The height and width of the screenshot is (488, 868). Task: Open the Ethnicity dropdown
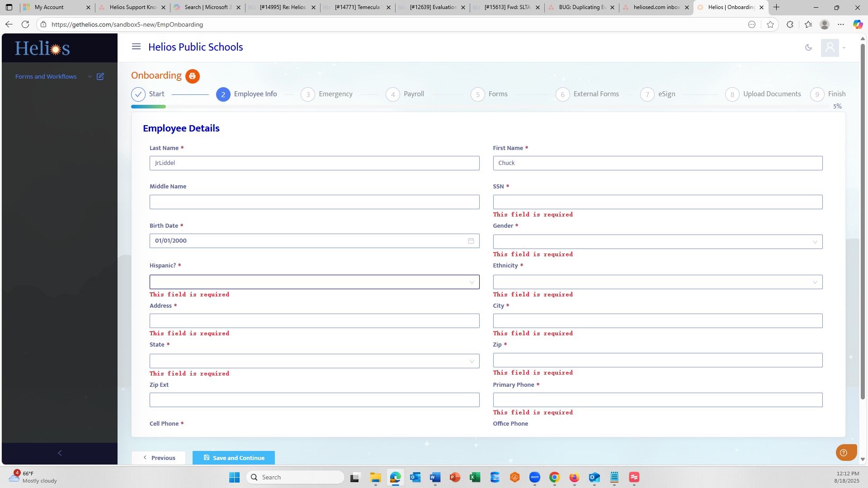[657, 282]
